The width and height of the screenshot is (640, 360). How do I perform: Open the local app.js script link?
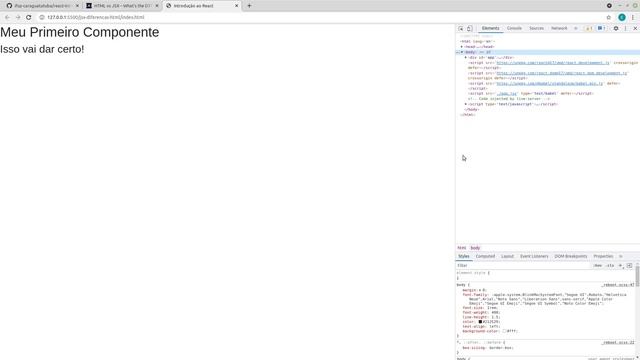click(x=507, y=93)
